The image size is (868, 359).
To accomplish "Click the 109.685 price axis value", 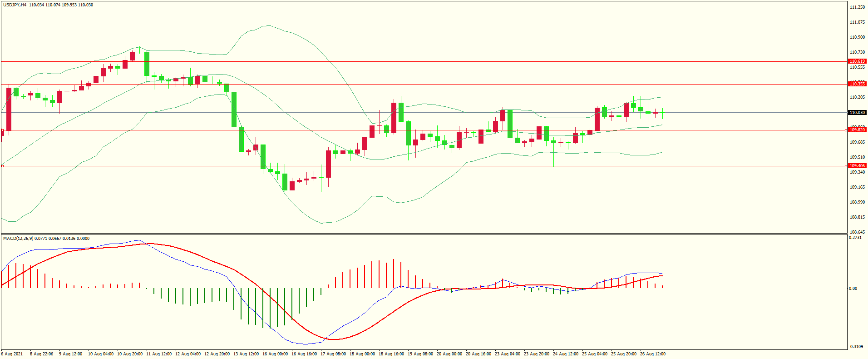I will [857, 142].
